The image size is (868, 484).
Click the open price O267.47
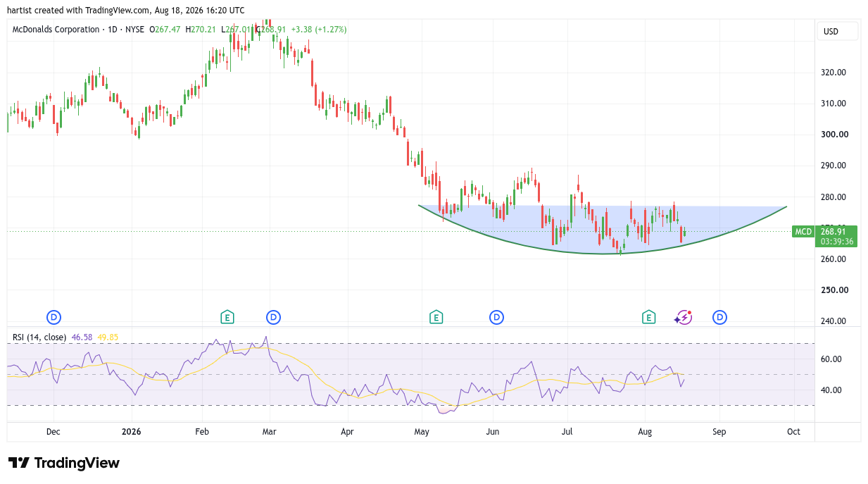[166, 30]
